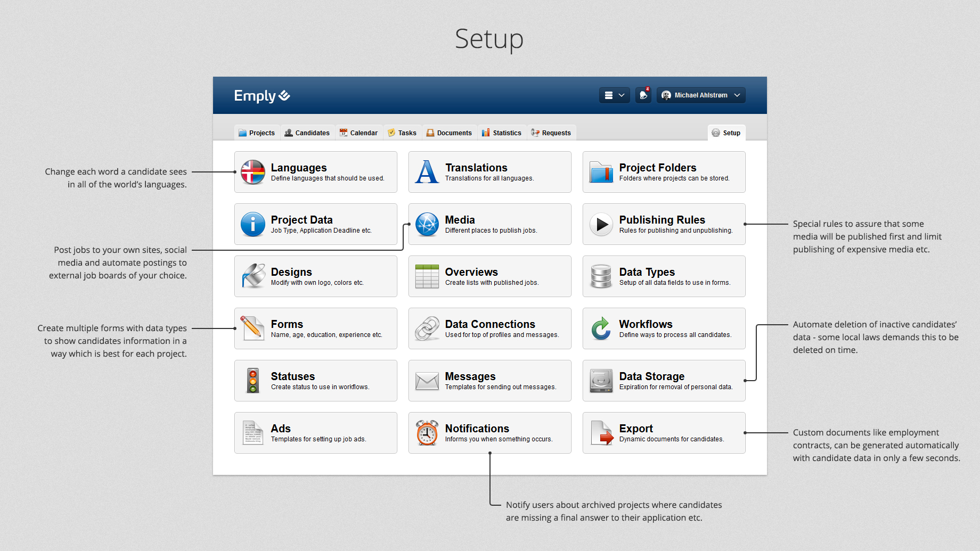Click 'Define ways to process all candidates.' text
980x551 pixels.
point(675,335)
